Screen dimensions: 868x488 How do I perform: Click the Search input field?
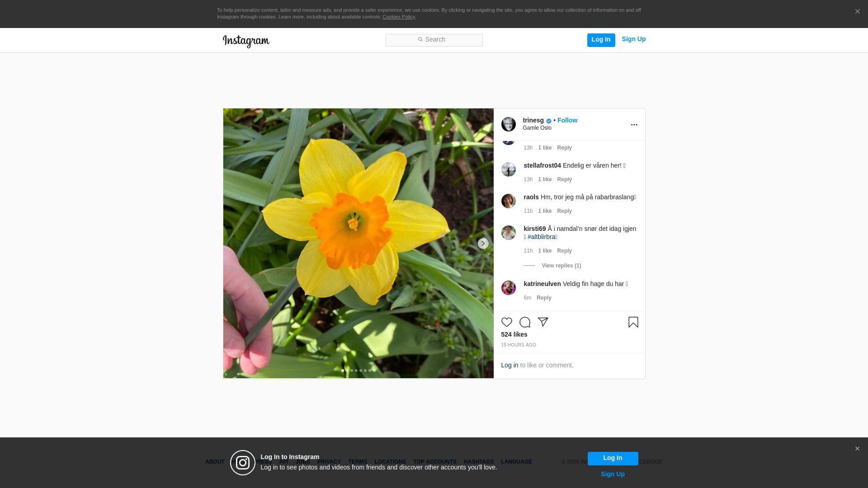click(434, 40)
